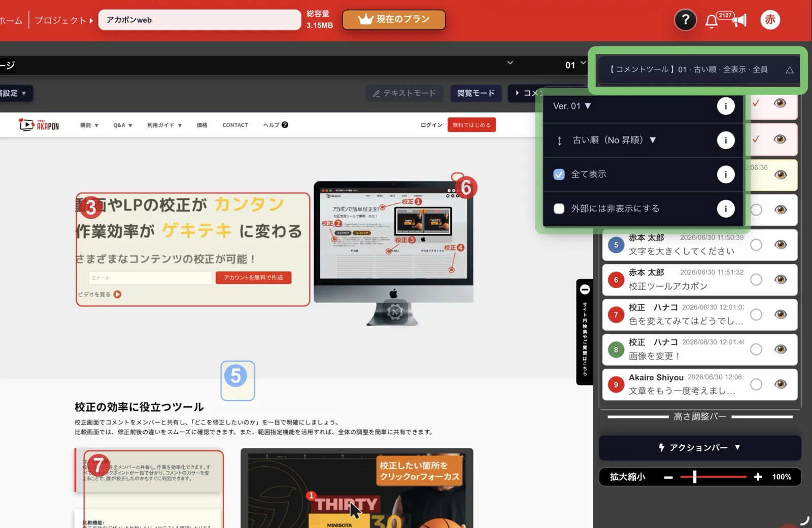Viewport: 812px width, 528px height.
Task: Check 外部には非表示にする checkbox
Action: click(559, 208)
